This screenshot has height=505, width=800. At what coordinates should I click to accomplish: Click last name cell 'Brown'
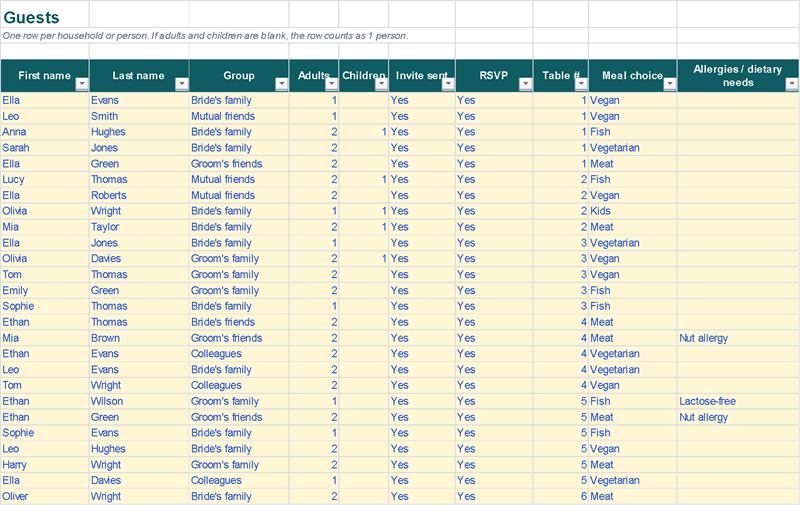pos(139,338)
